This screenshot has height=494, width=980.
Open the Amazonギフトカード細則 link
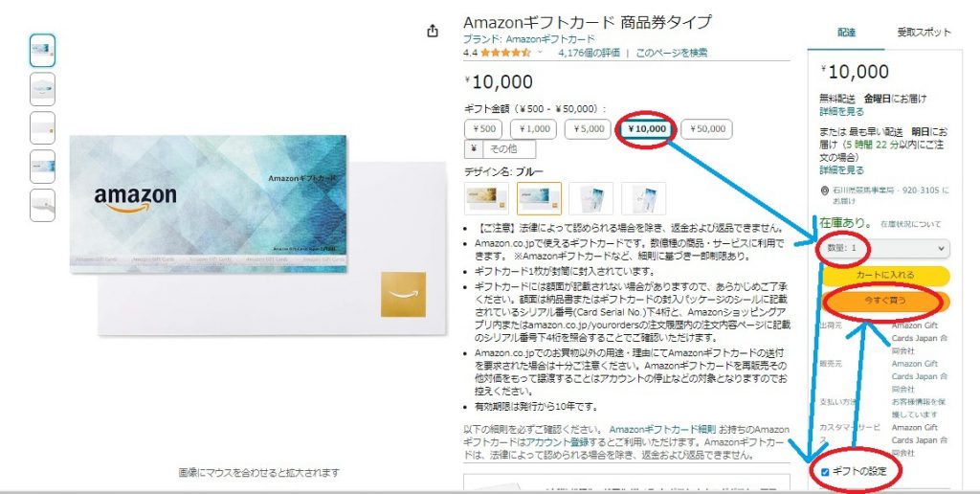662,430
